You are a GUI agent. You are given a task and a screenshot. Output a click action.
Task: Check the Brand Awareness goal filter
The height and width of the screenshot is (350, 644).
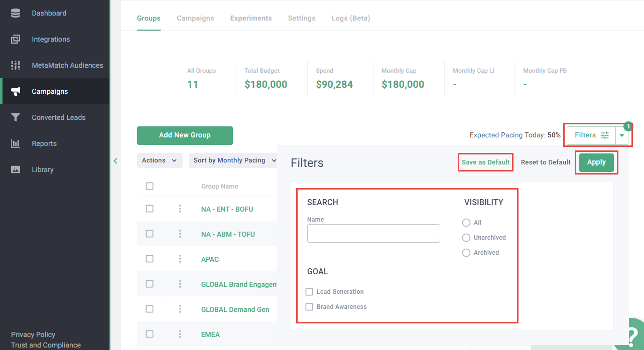click(x=309, y=306)
